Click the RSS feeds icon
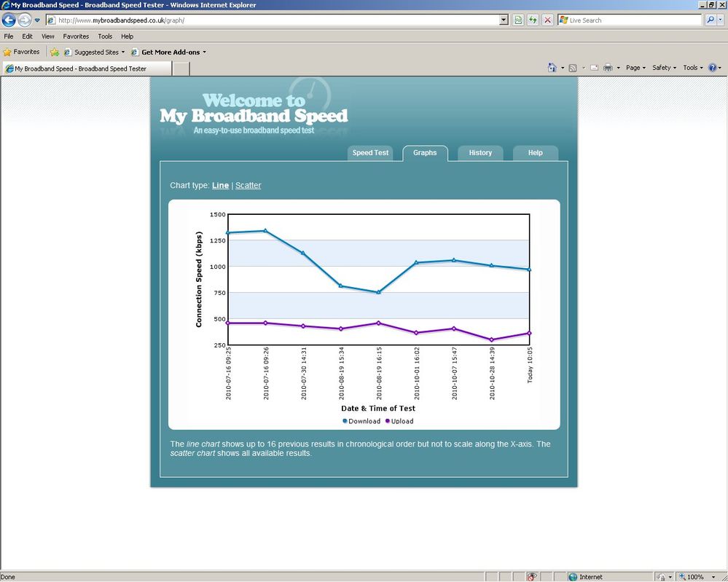The width and height of the screenshot is (728, 582). [x=573, y=68]
